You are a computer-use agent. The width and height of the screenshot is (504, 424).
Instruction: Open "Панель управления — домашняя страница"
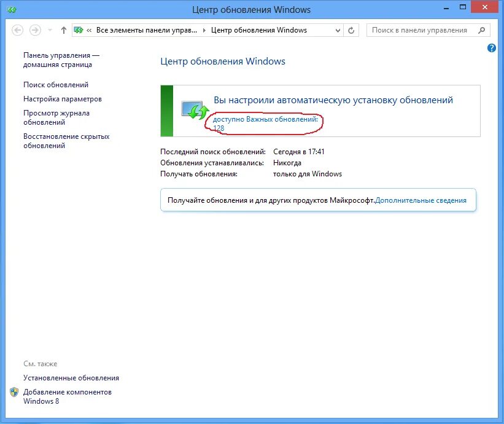tap(61, 60)
